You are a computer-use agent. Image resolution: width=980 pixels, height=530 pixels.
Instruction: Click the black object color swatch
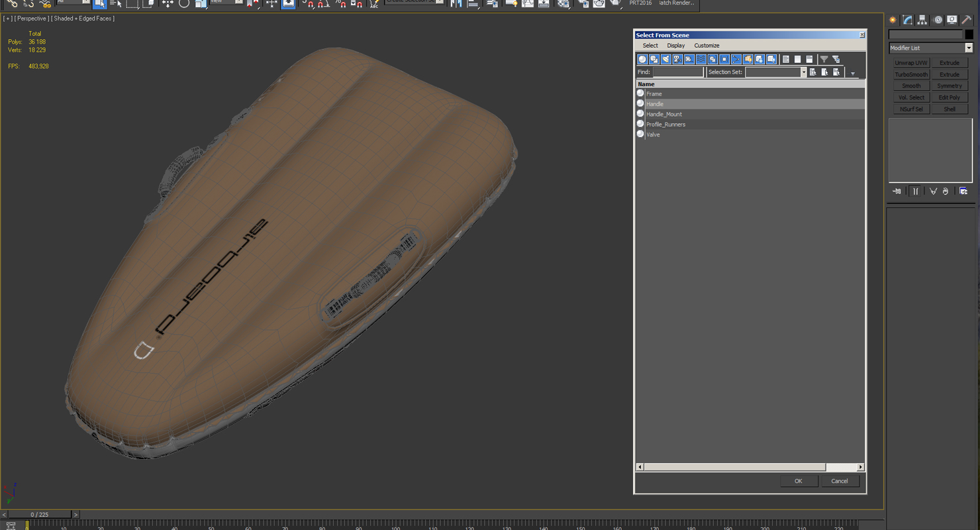(969, 34)
